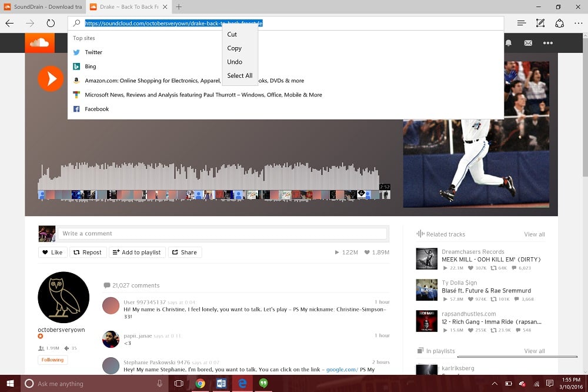This screenshot has width=588, height=392.
Task: Open SoundCloud header more options dots
Action: coord(548,43)
